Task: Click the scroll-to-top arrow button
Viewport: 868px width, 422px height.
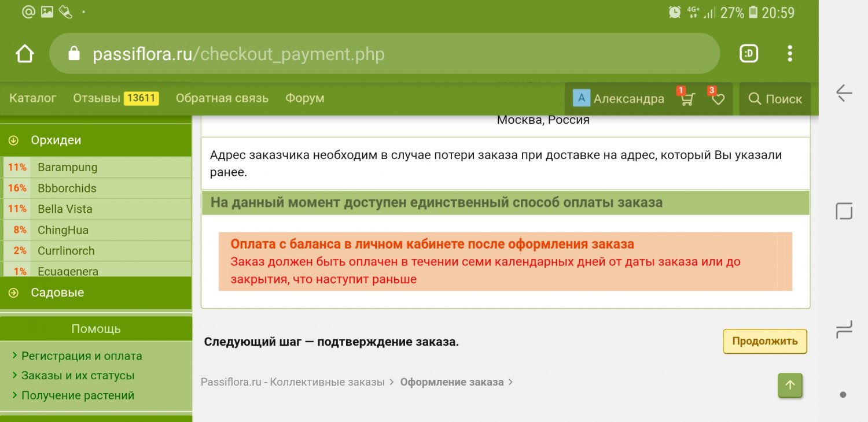Action: [790, 386]
